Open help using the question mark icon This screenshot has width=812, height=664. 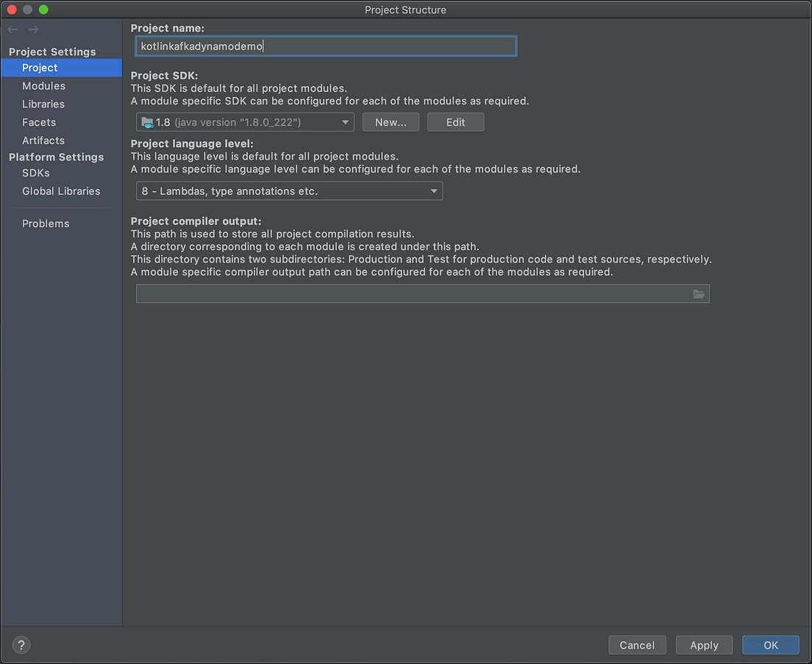click(21, 645)
